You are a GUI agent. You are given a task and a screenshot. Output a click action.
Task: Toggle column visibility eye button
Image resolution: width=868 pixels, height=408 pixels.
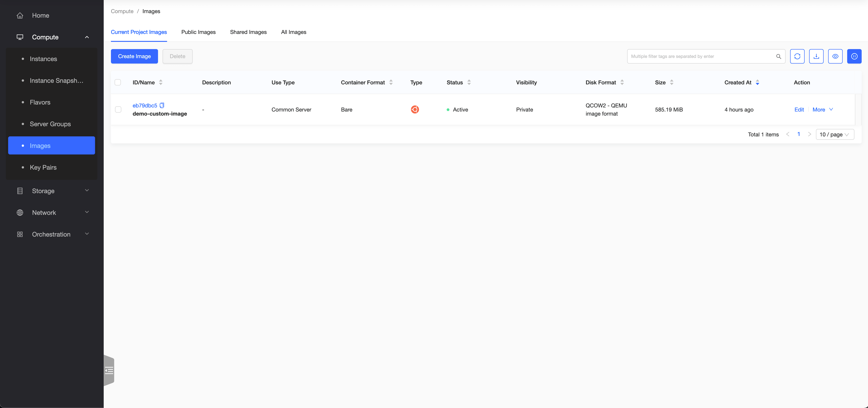[x=835, y=56]
